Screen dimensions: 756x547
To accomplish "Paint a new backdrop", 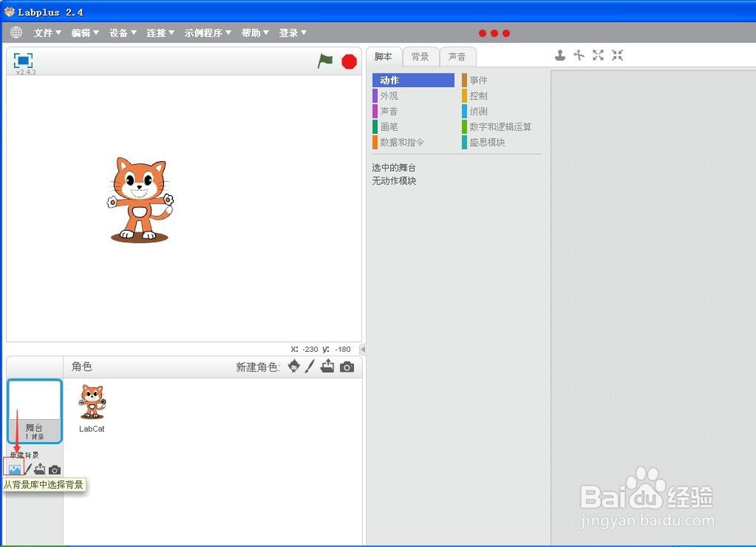I will (x=29, y=469).
